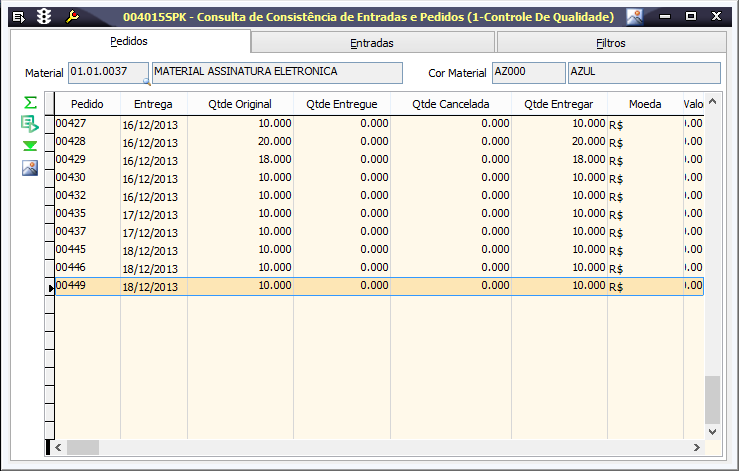
Task: Click the green export list icon
Action: (x=30, y=124)
